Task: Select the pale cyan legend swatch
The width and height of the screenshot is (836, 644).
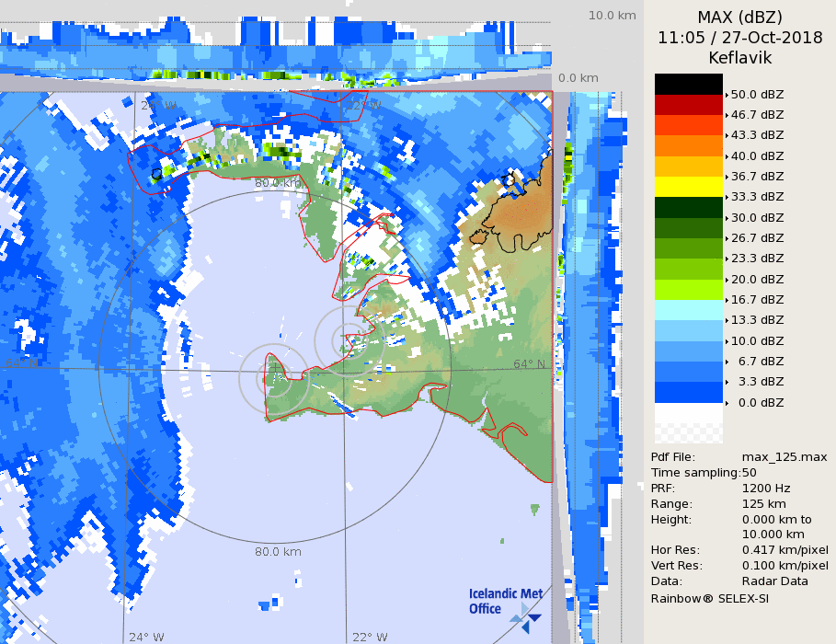Action: pyautogui.click(x=688, y=309)
